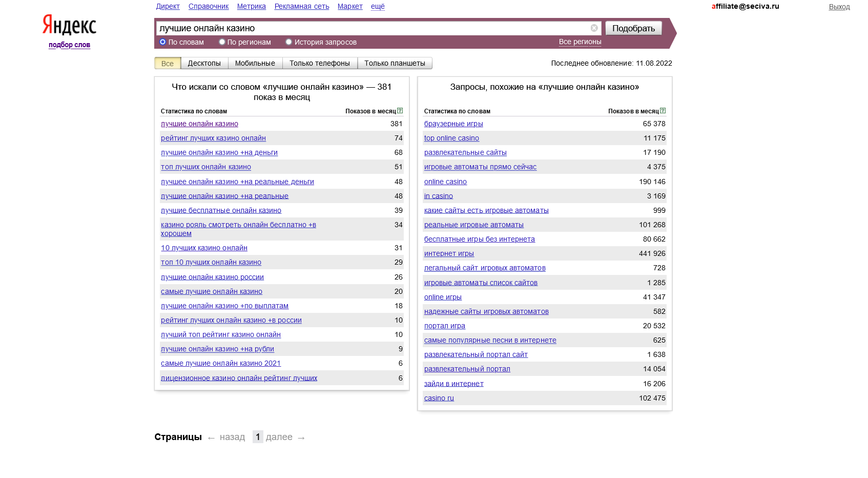868x478 pixels.
Task: Open топ 10 лучших онлайн казино link
Action: [x=211, y=262]
